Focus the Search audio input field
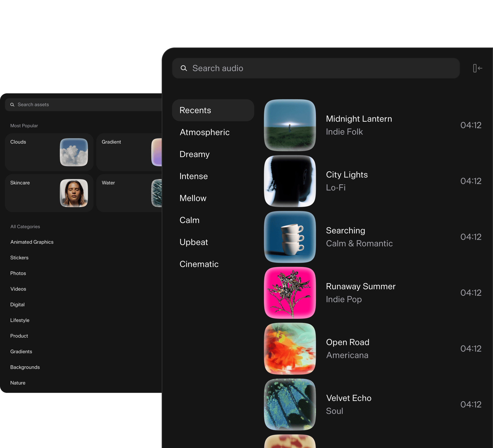 click(316, 68)
